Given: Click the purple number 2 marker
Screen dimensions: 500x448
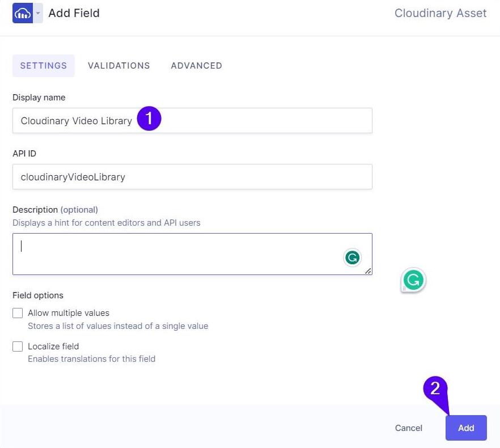Looking at the screenshot, I should [x=435, y=389].
